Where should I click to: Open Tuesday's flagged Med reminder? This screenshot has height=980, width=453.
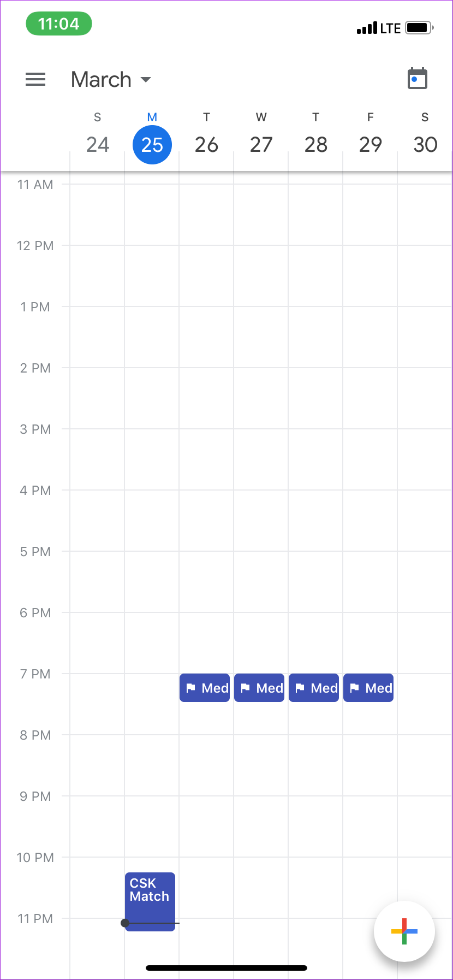(205, 688)
